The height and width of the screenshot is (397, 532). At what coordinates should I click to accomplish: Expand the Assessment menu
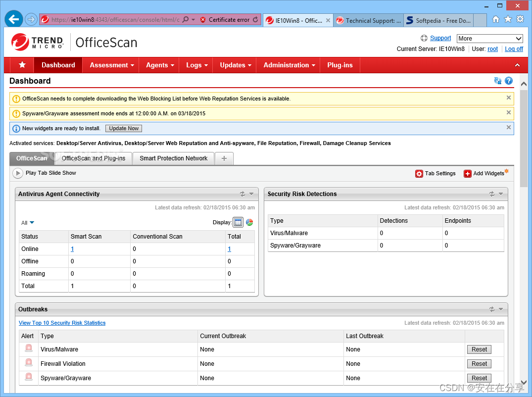[112, 65]
